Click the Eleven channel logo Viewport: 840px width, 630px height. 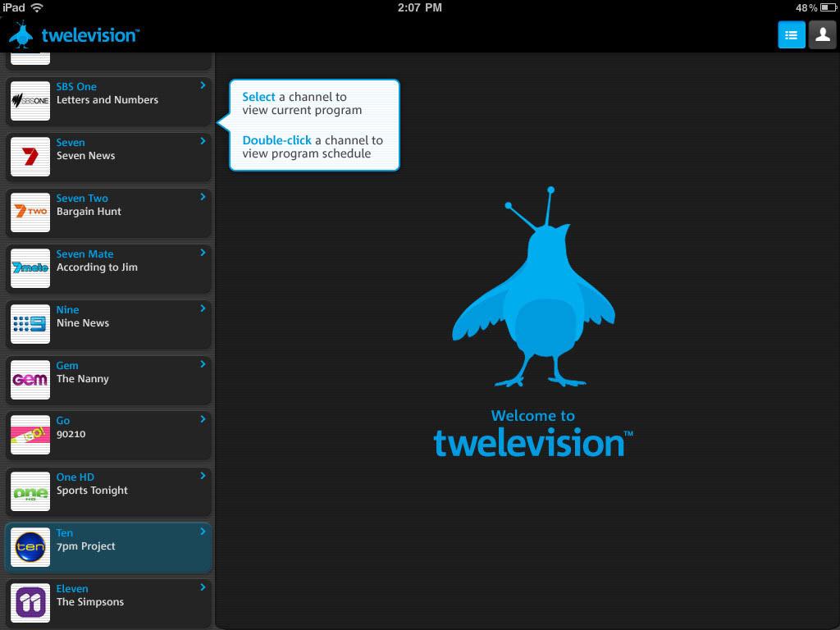click(x=30, y=603)
